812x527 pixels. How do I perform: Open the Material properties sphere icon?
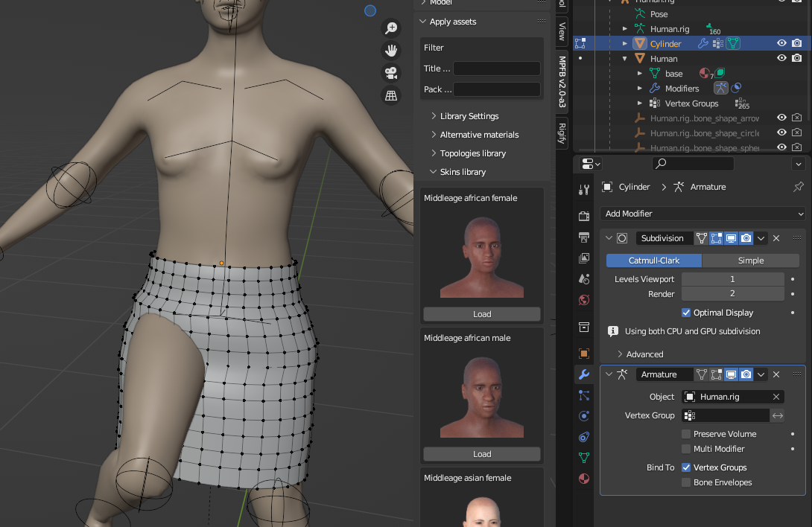point(584,479)
